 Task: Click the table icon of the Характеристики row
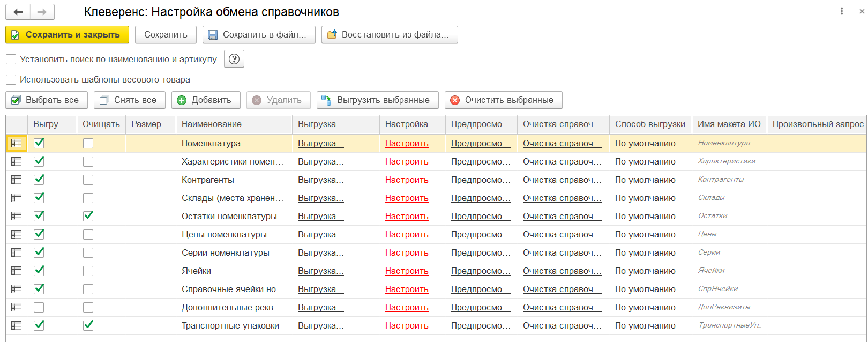17,161
